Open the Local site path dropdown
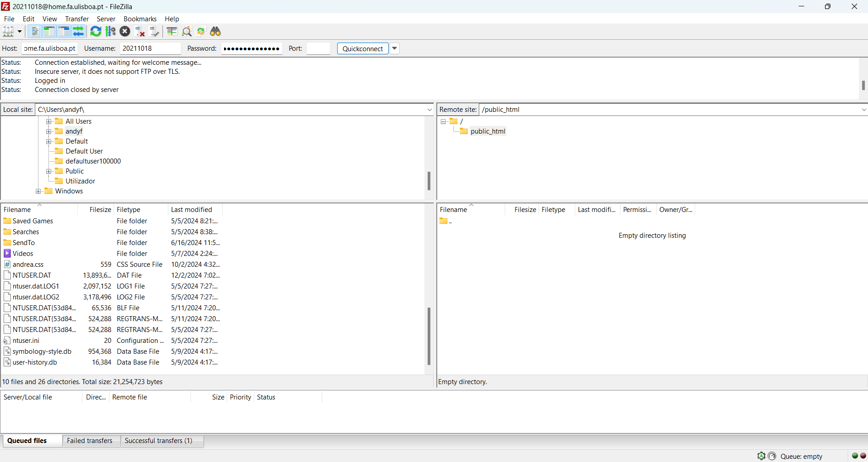Viewport: 868px width, 462px height. (429, 110)
